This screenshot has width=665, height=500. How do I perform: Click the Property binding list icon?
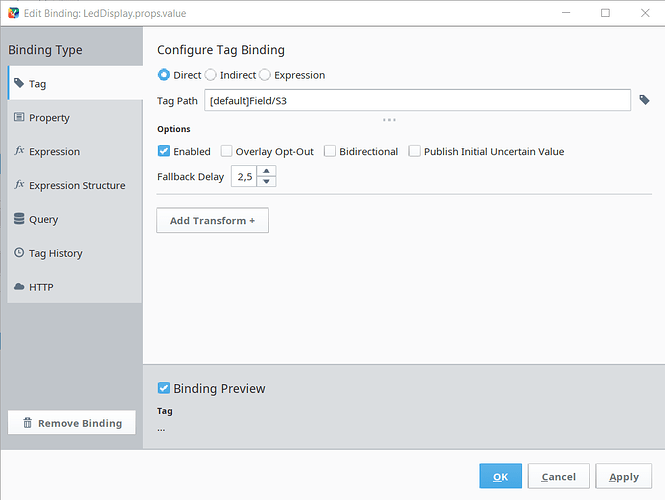[x=19, y=117]
